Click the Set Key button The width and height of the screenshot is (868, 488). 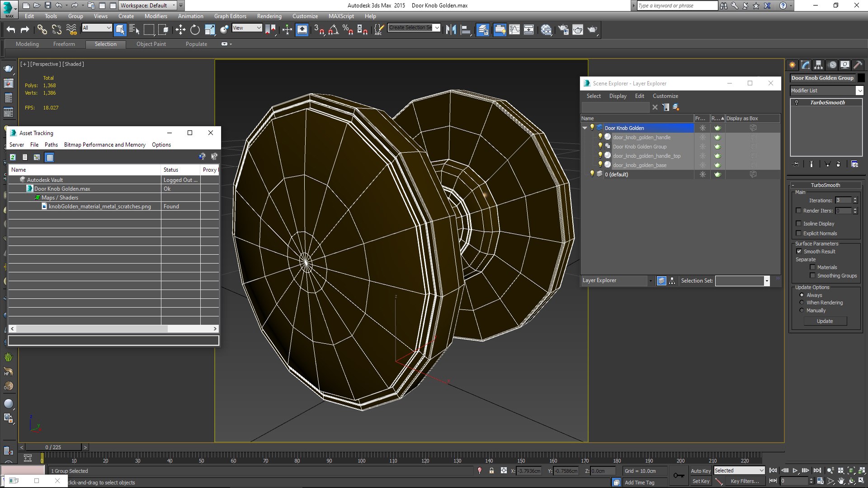[701, 481]
